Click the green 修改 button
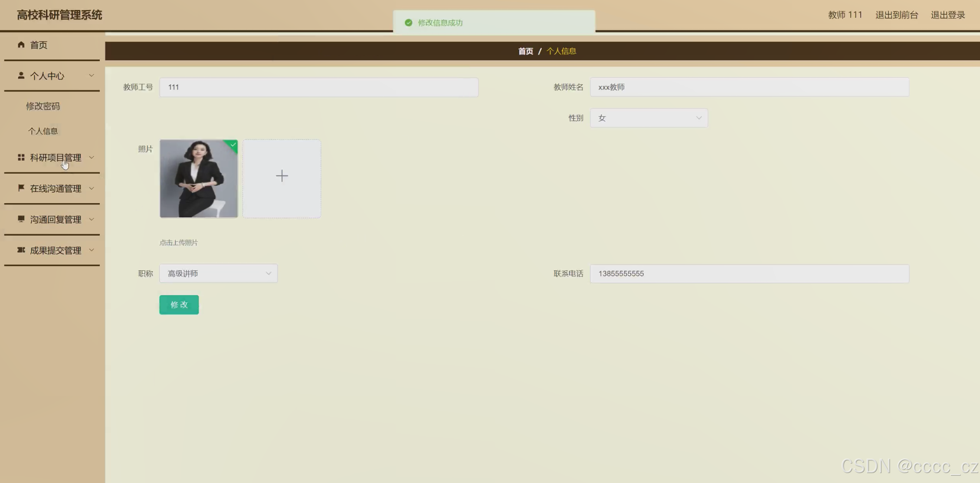 pos(179,305)
